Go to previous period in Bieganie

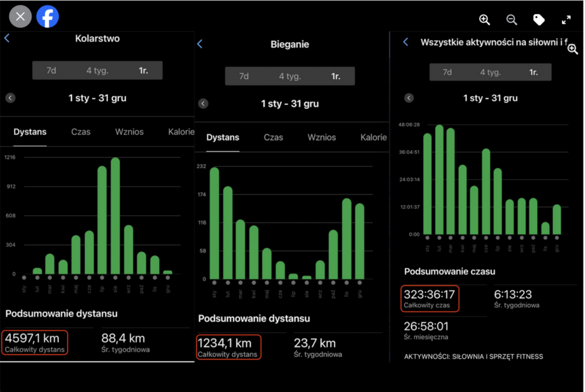[x=203, y=104]
